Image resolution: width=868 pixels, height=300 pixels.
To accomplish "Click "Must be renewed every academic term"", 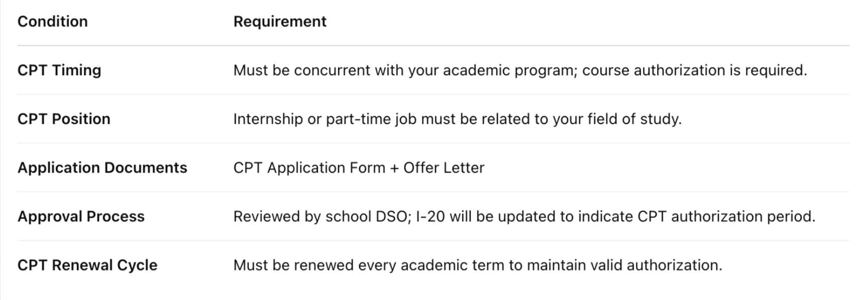I will pos(368,265).
